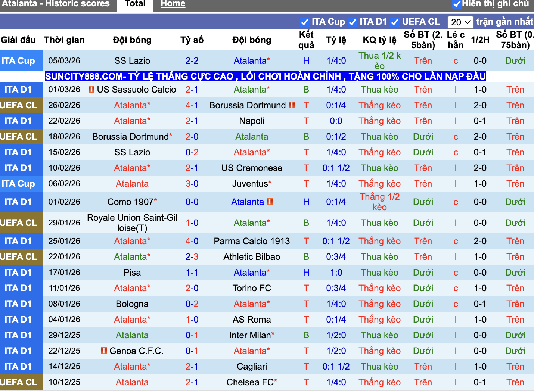Click the Atalanta - Historic scores title

(56, 4)
